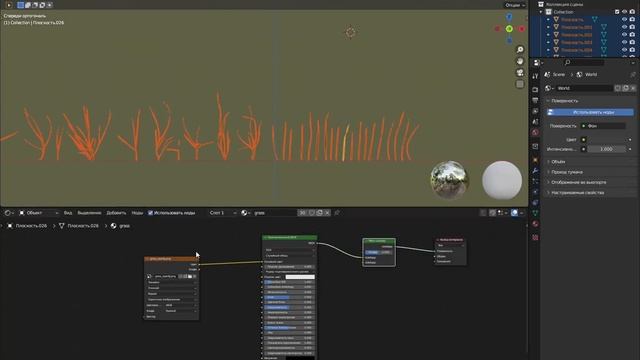Open the properties editor type dropdown

[538, 62]
